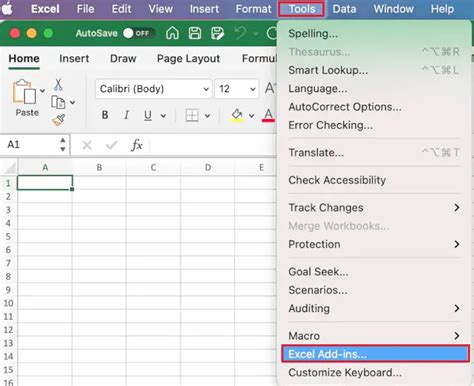Open the Format menu

point(253,9)
